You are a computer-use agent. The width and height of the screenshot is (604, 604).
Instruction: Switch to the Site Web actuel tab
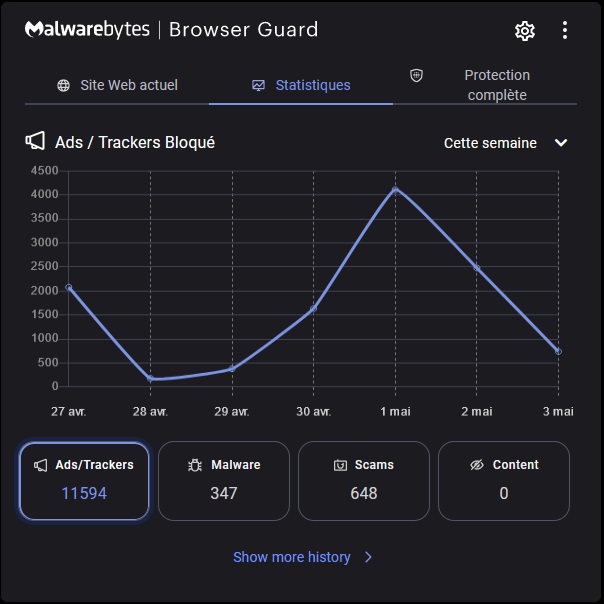[x=117, y=85]
